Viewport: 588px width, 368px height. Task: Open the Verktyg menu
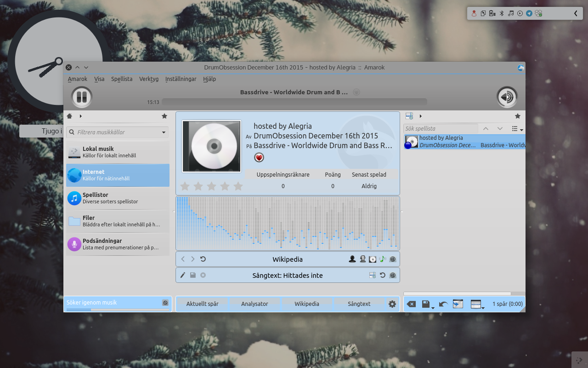149,79
